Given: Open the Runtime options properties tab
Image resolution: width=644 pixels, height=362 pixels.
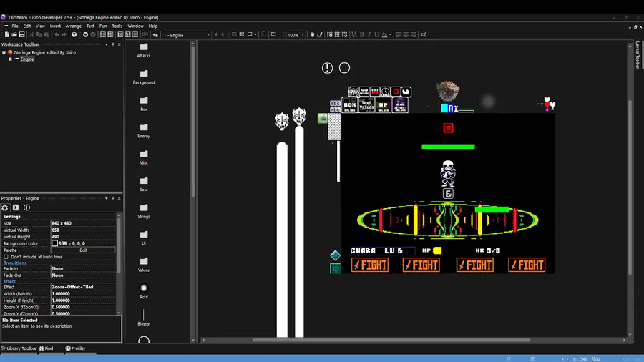Looking at the screenshot, I should (16, 207).
